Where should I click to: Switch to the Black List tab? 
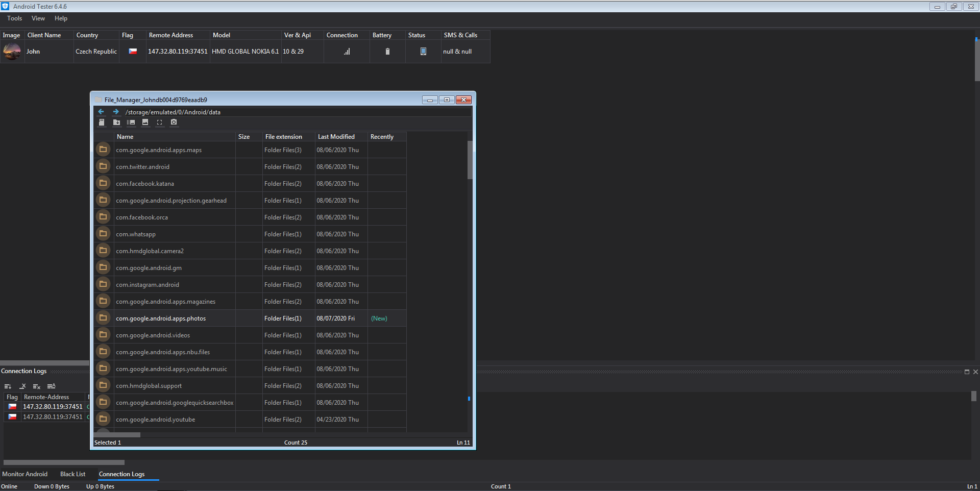tap(73, 474)
